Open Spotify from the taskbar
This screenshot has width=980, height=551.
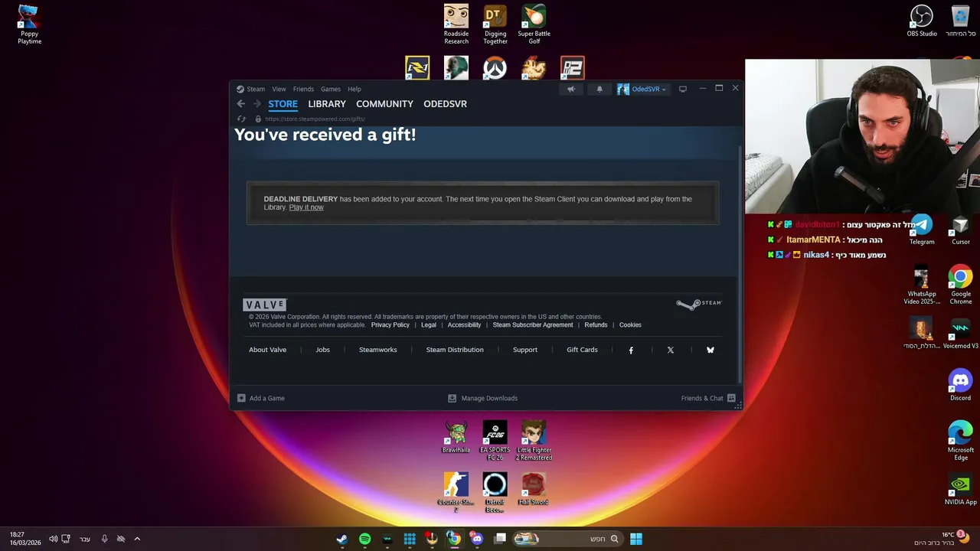pyautogui.click(x=364, y=539)
